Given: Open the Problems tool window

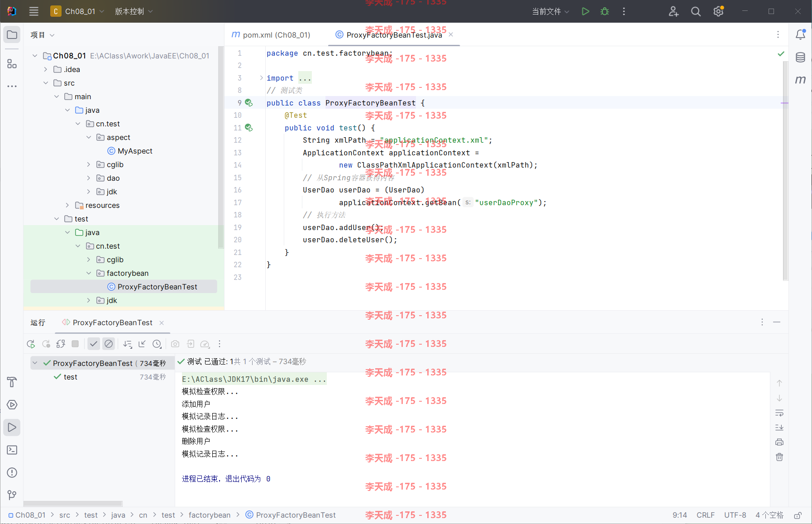Looking at the screenshot, I should point(12,472).
